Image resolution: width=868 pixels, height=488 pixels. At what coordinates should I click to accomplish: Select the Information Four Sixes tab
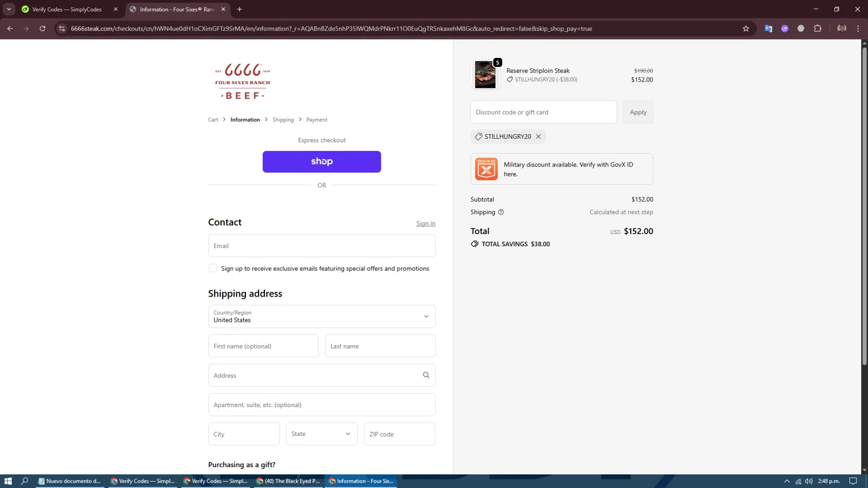[177, 9]
